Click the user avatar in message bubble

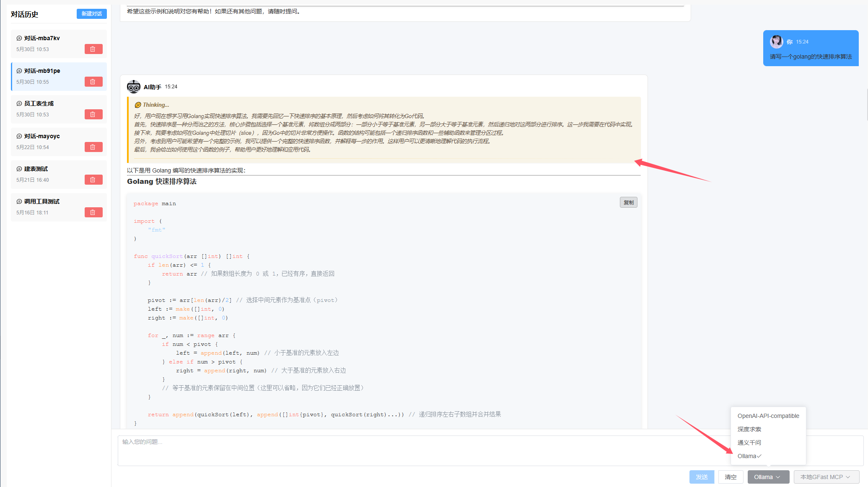776,41
